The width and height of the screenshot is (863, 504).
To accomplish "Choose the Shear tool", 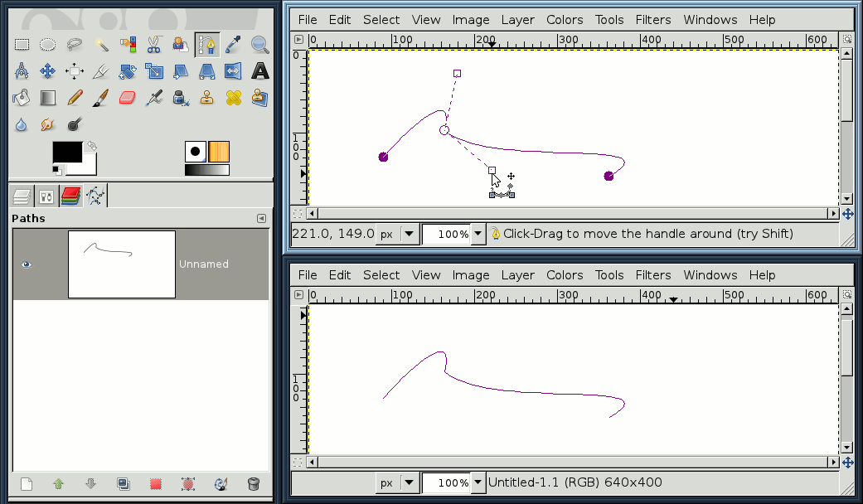I will point(180,71).
